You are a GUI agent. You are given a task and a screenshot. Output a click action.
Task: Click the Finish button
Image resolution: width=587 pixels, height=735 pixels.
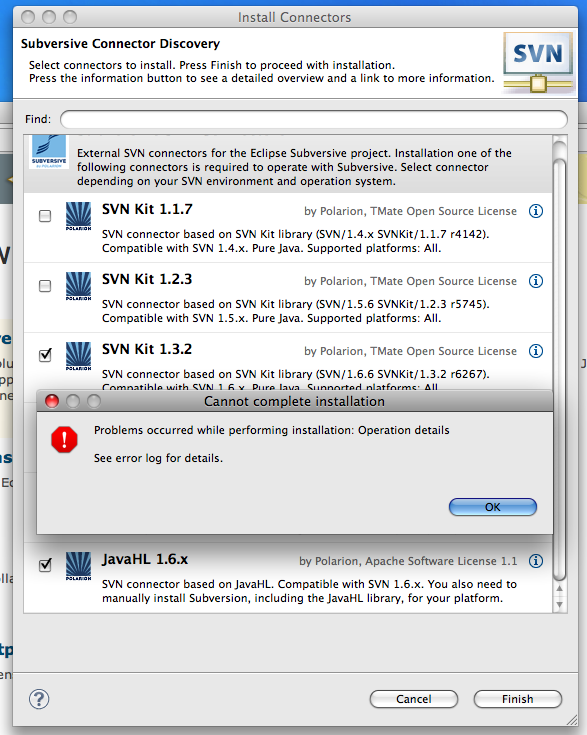click(518, 699)
